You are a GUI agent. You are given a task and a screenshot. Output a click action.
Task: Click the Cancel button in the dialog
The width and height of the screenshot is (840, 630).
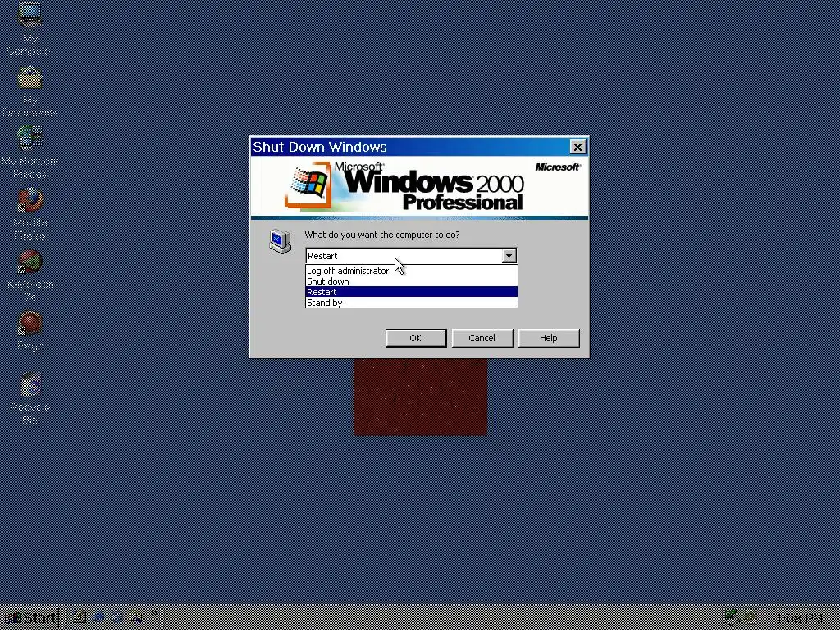482,338
